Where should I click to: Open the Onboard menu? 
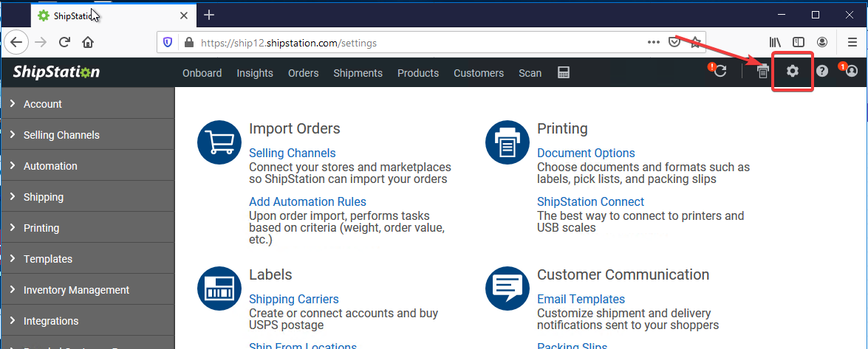click(202, 73)
